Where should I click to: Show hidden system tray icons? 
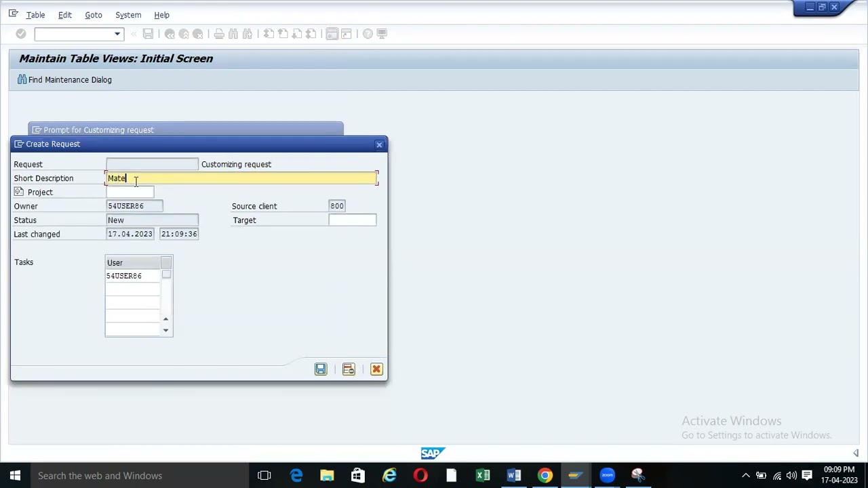point(746,476)
